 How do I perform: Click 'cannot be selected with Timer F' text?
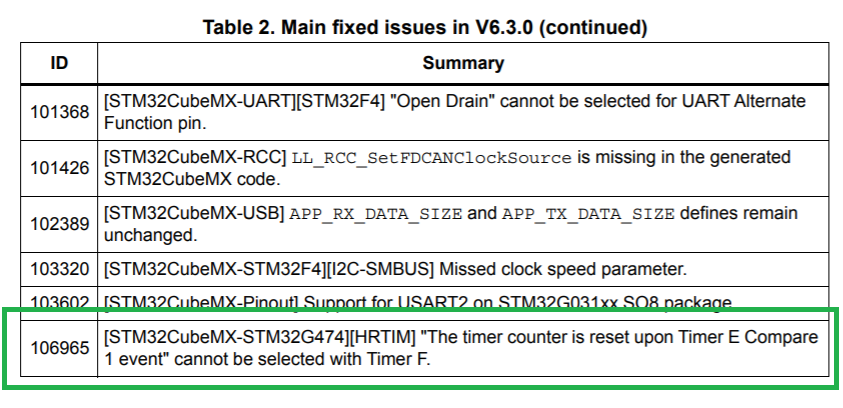pos(303,359)
